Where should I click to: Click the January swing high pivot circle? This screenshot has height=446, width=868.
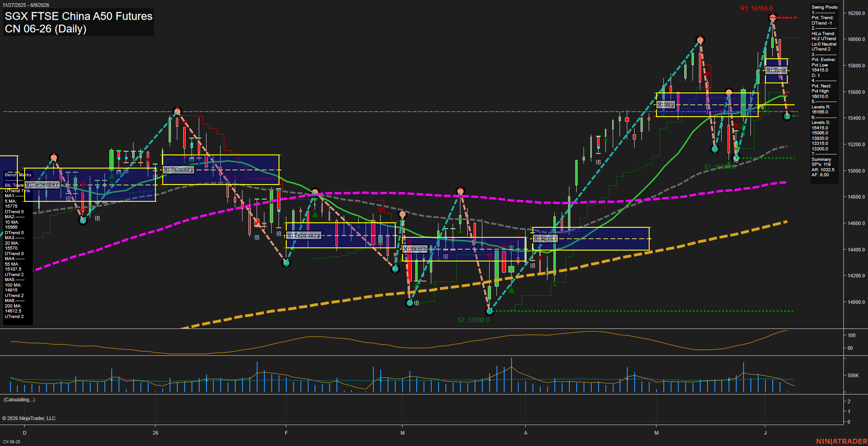point(177,111)
